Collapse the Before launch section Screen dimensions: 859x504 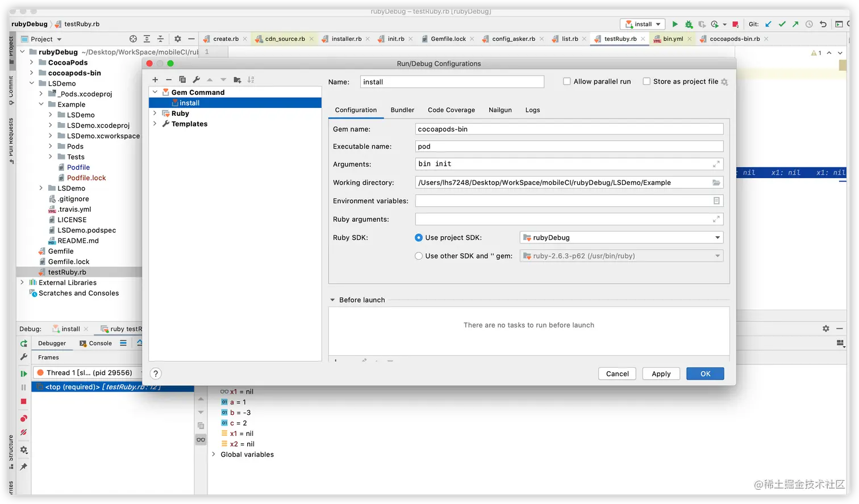(332, 300)
